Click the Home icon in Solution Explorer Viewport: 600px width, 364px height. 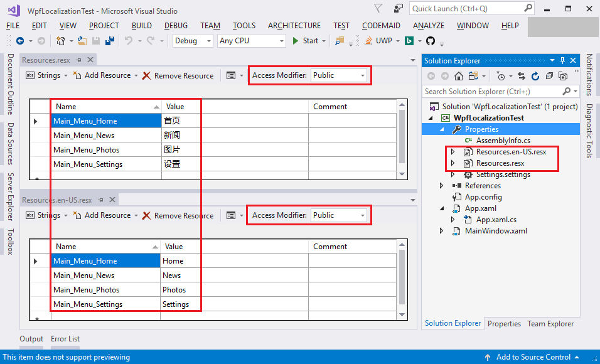[x=459, y=76]
